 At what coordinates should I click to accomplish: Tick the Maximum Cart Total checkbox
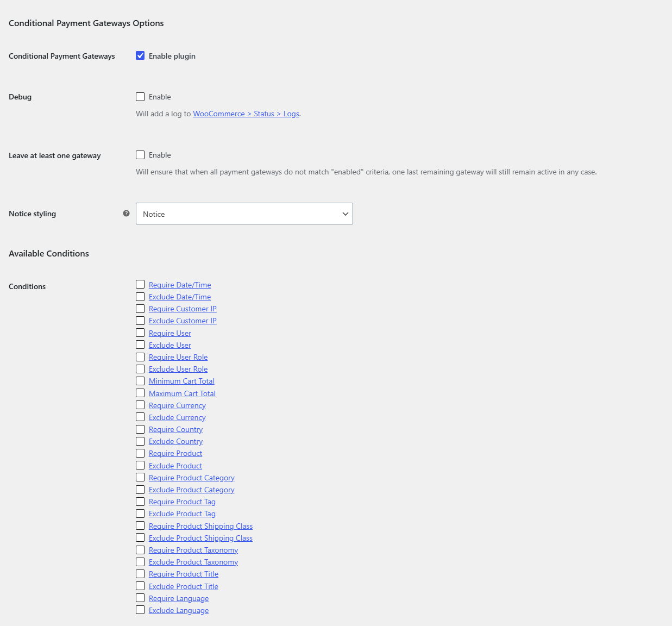tap(140, 393)
